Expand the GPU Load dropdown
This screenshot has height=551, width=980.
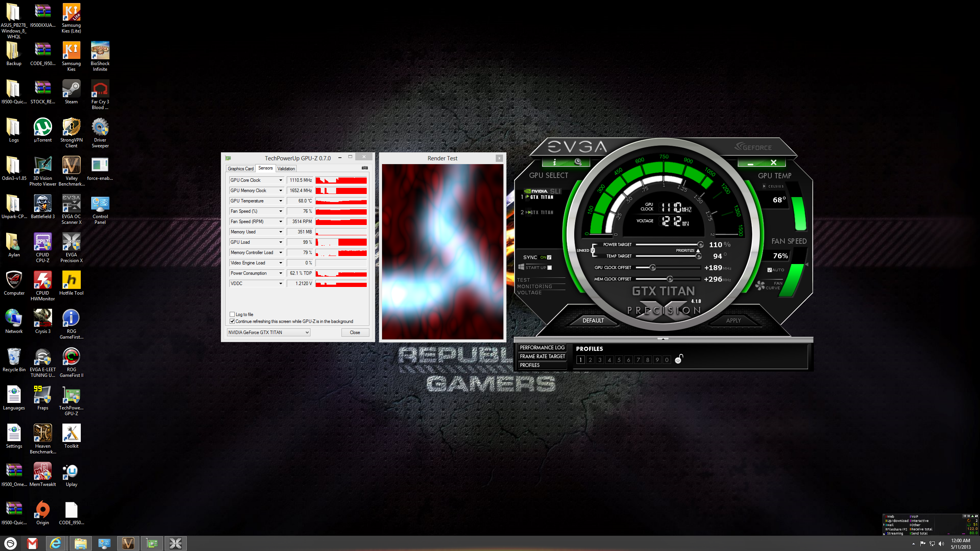[x=281, y=242]
